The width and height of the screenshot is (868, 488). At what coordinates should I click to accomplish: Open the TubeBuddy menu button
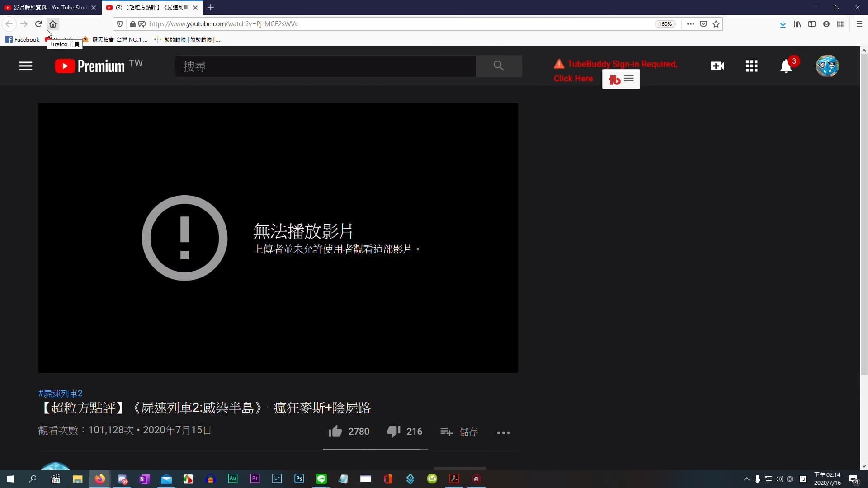pyautogui.click(x=621, y=79)
